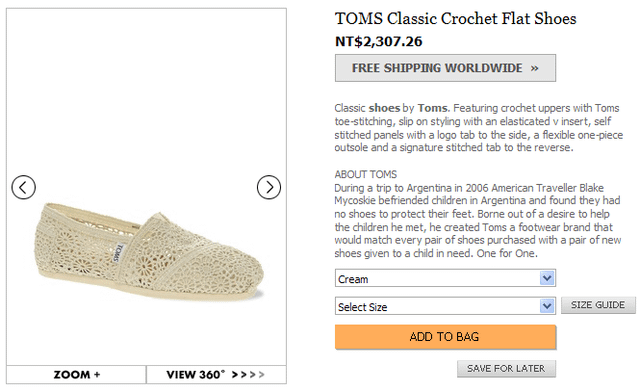The image size is (640, 391).
Task: Click the crochet shoe product photo
Action: 149,252
